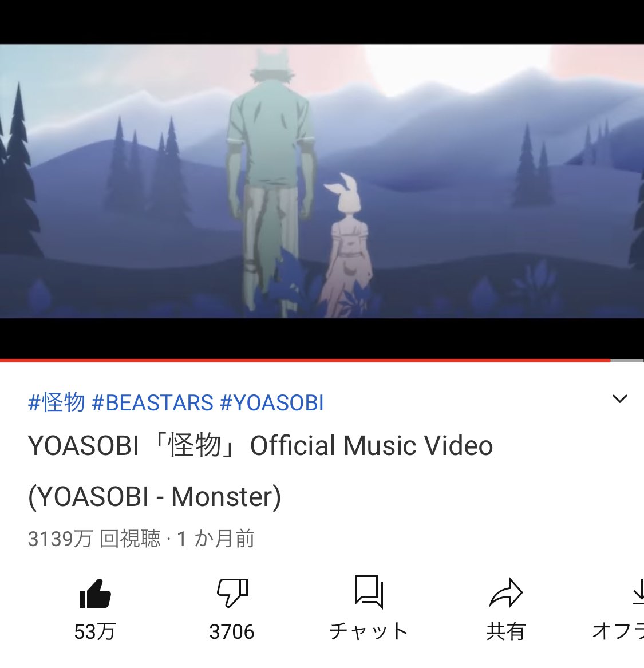Viewport: 644px width, 668px height.
Task: Open the #YOASOBI hashtag link
Action: [272, 402]
